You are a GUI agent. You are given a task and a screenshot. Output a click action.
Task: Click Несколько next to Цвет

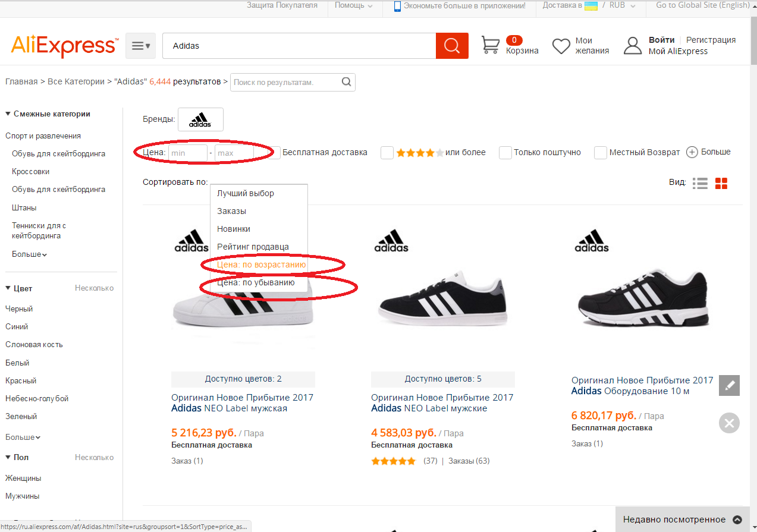click(x=94, y=288)
